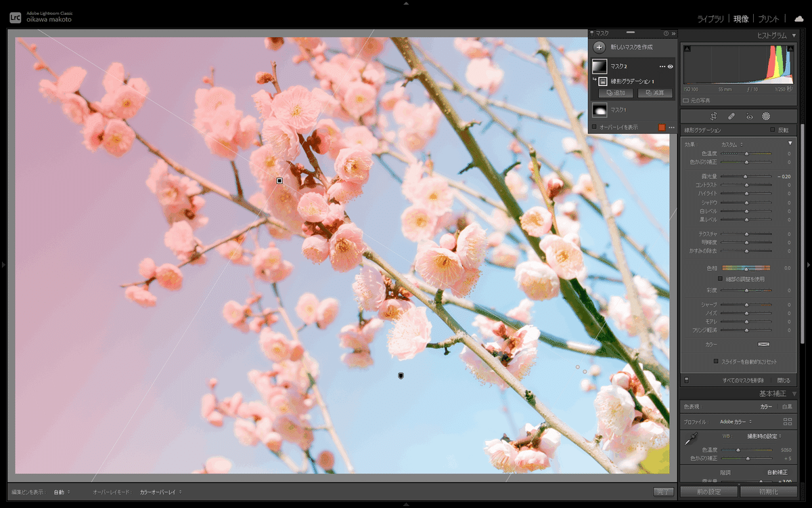Click the Lrc application logo
The image size is (812, 508).
[x=15, y=18]
